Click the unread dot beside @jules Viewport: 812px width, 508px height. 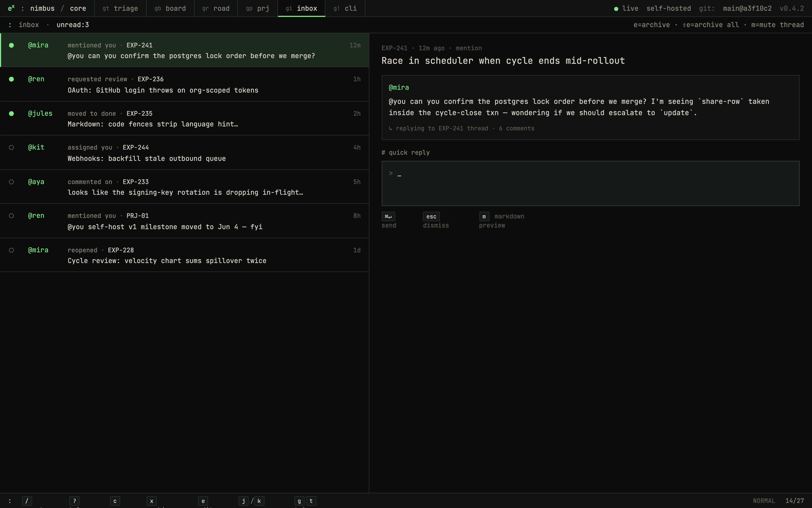tap(11, 114)
